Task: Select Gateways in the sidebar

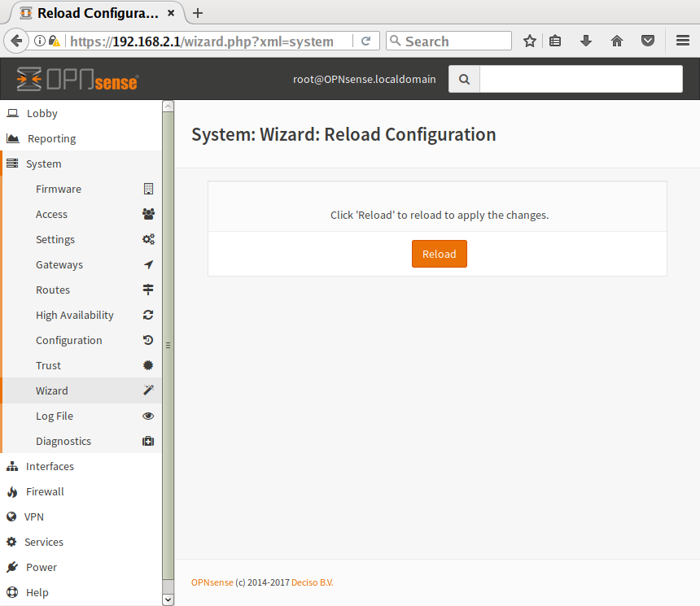Action: 59,264
